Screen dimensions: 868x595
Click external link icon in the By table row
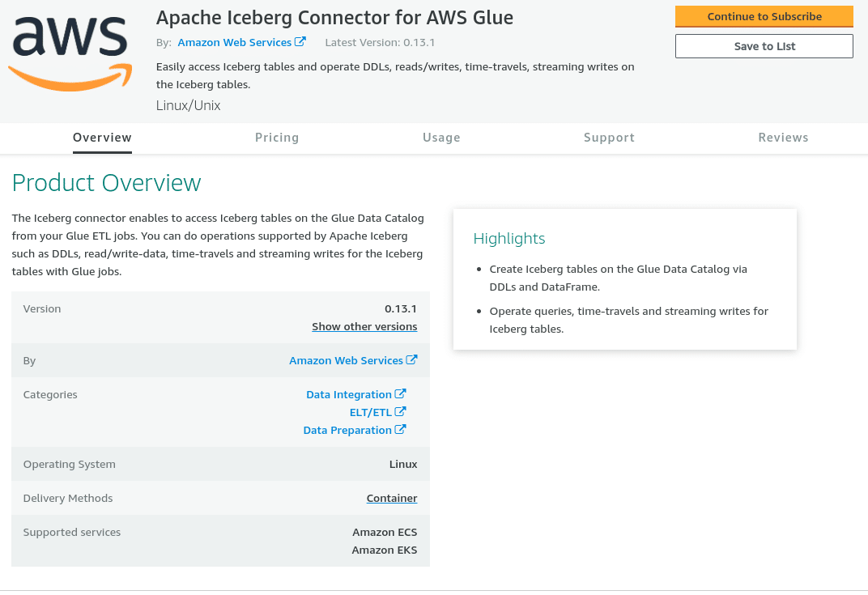411,359
